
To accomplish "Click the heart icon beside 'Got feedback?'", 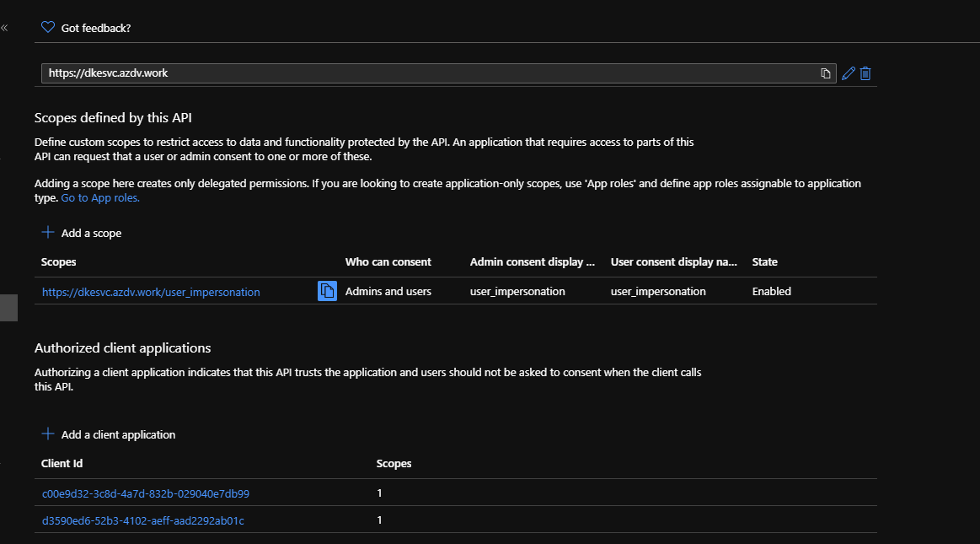I will (47, 26).
